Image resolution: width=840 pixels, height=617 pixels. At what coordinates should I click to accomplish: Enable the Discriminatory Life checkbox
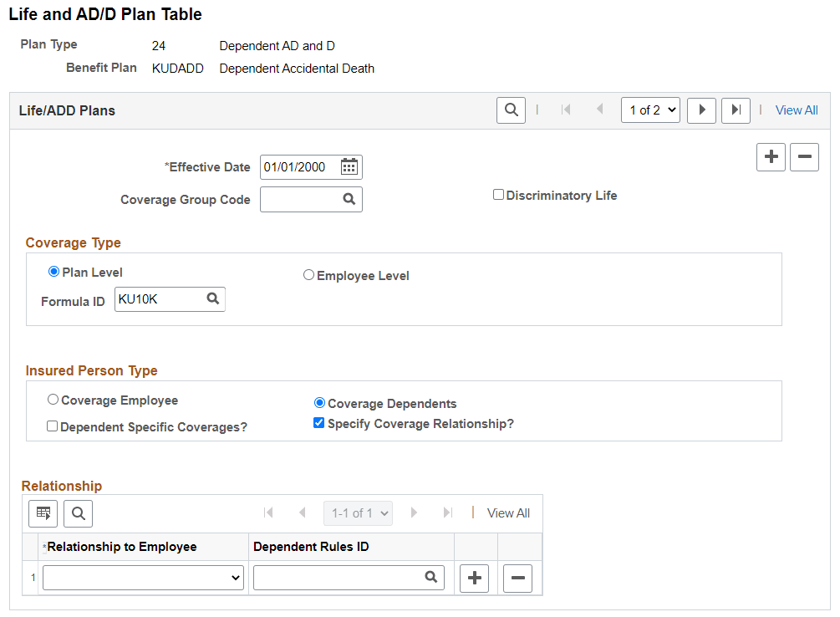(x=499, y=194)
